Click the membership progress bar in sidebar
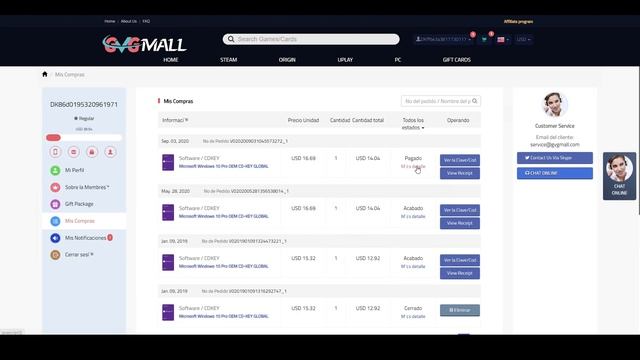Screen dimensions: 640x360 [84, 138]
